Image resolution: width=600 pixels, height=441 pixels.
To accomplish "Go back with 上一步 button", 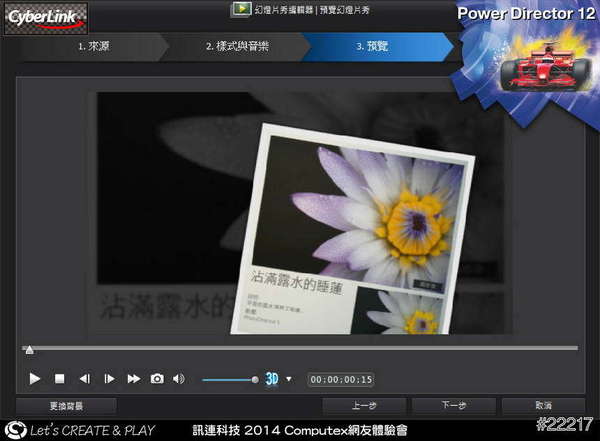I will (364, 405).
